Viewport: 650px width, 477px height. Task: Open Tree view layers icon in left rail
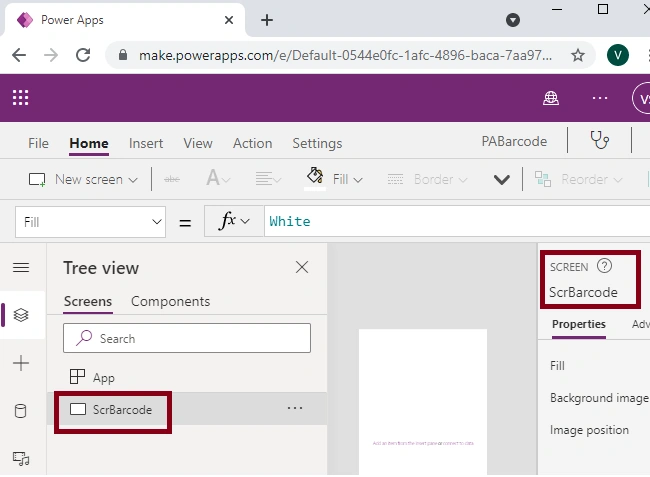click(21, 315)
